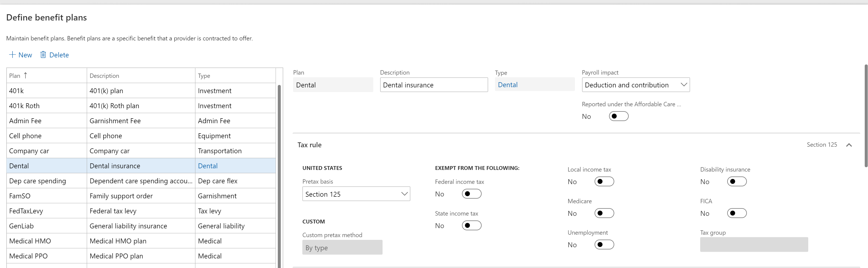Screen dimensions: 868x268
Task: Toggle Medicare exemption switch
Action: 604,213
